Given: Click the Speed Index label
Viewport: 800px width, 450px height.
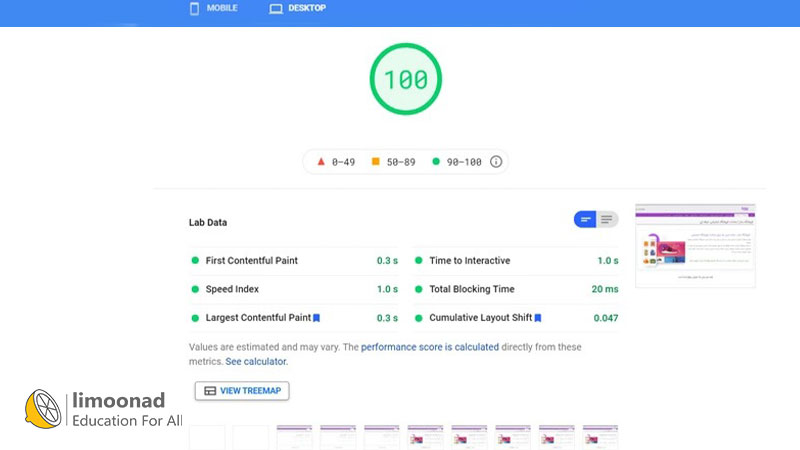Looking at the screenshot, I should 232,289.
